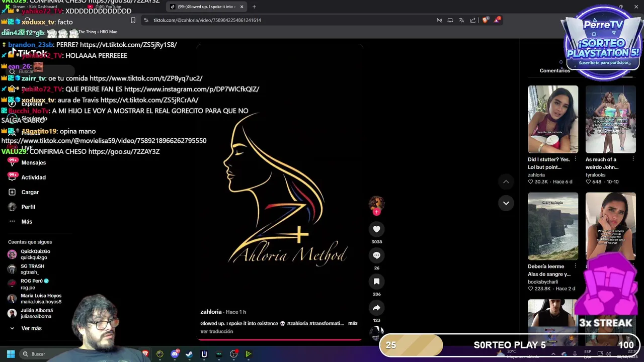
Task: Click '30.3K · Hace 6 d' stats
Action: pos(550,182)
